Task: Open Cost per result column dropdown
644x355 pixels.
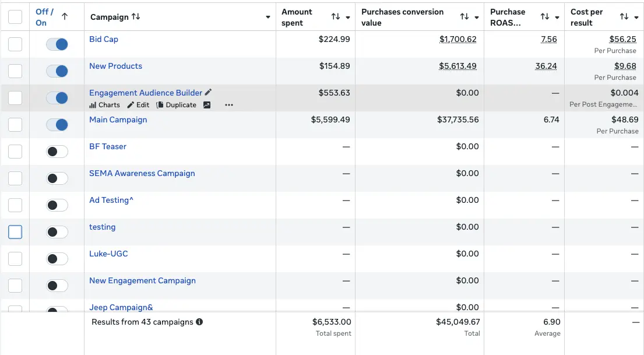Action: pos(636,17)
